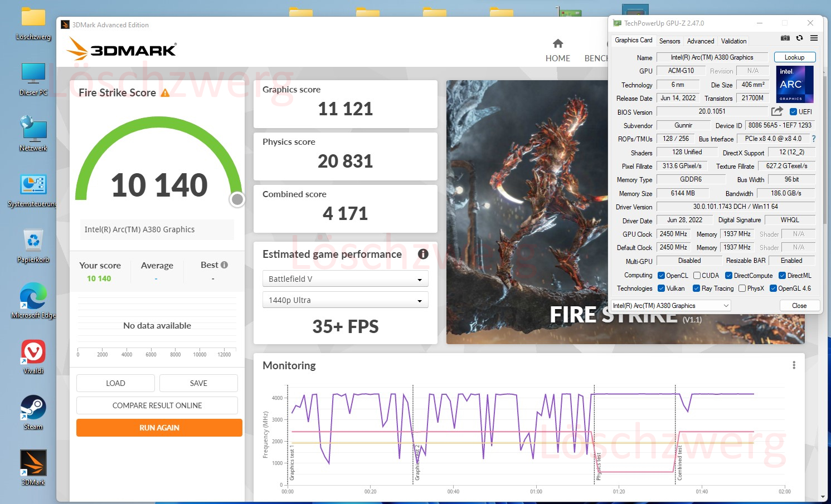The height and width of the screenshot is (504, 831).
Task: Go to HOME in 3DMark navigation
Action: tap(558, 58)
